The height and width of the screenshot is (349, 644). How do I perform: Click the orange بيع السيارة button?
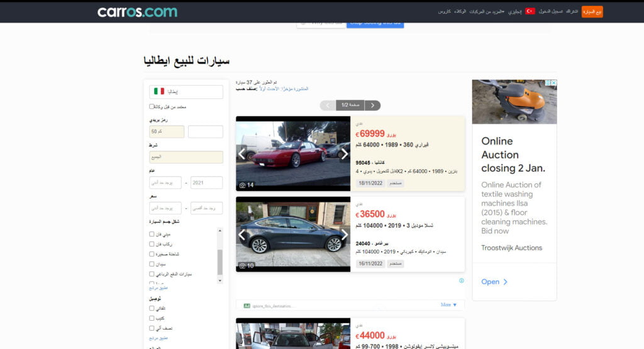[592, 11]
